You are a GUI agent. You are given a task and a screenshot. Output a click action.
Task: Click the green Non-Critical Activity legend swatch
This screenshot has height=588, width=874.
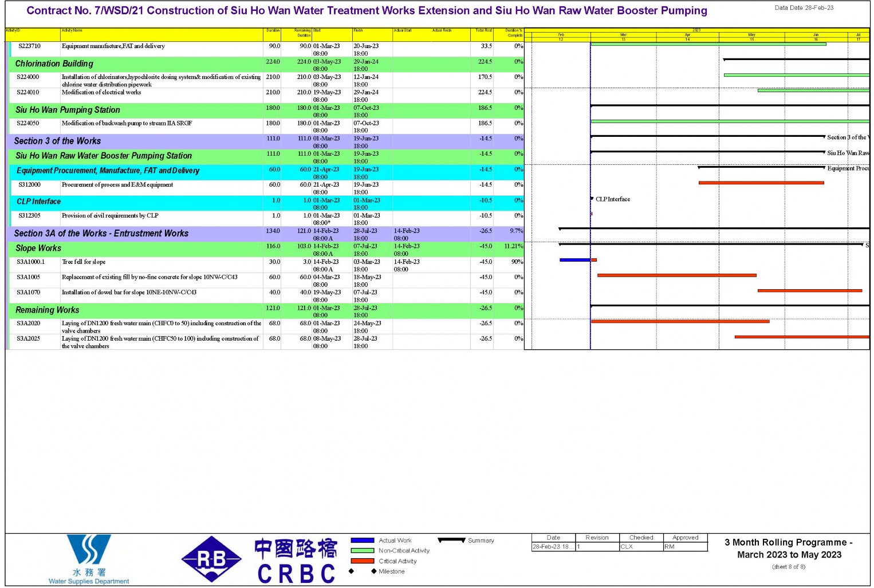click(362, 551)
